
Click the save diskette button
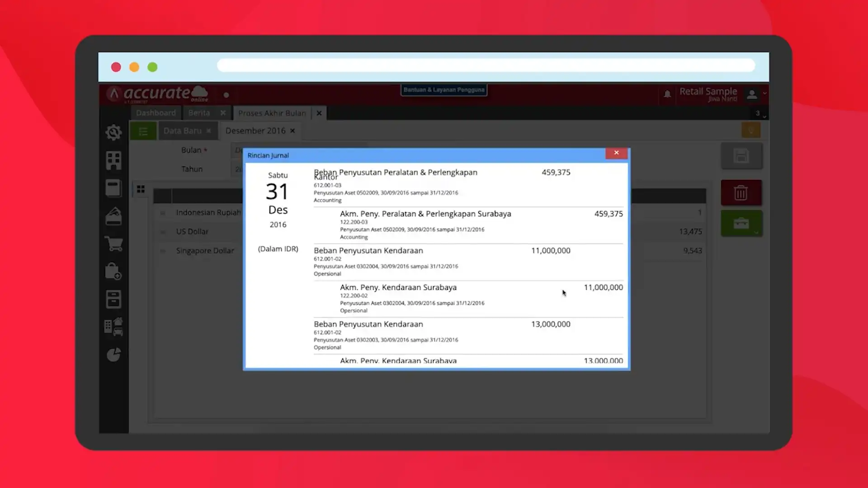click(741, 156)
